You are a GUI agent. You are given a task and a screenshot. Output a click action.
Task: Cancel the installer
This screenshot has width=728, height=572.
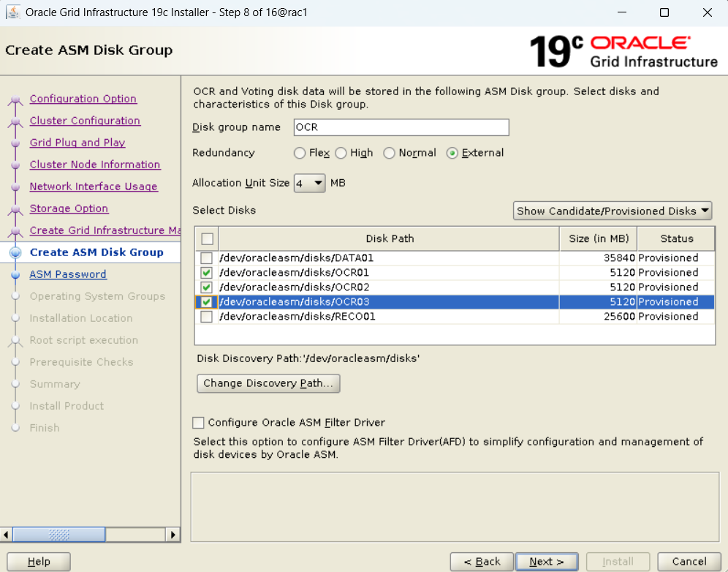pyautogui.click(x=689, y=562)
